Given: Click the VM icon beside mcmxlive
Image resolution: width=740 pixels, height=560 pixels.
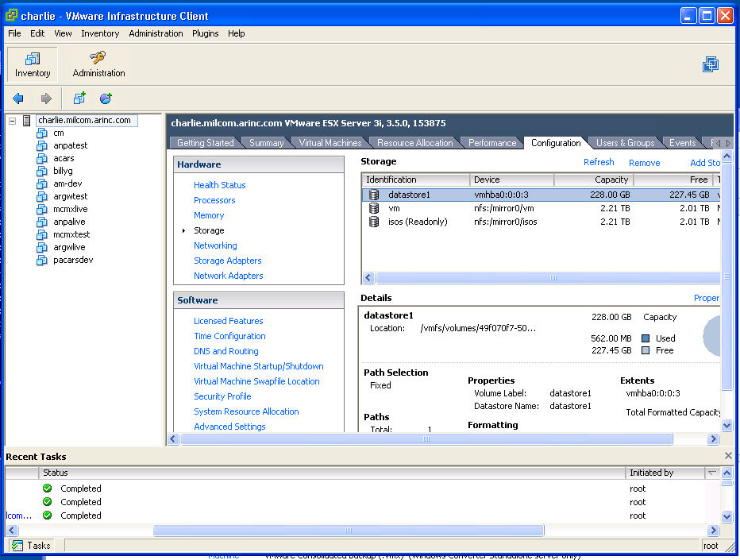Looking at the screenshot, I should (x=42, y=209).
